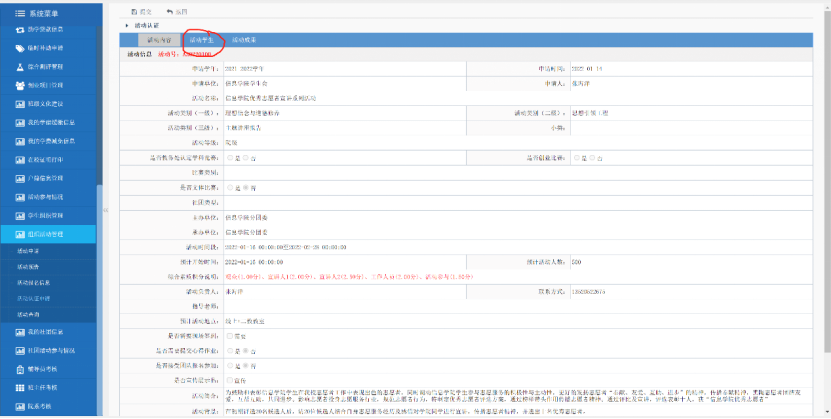Click the sidebar collapse handle on the divider

(x=105, y=209)
